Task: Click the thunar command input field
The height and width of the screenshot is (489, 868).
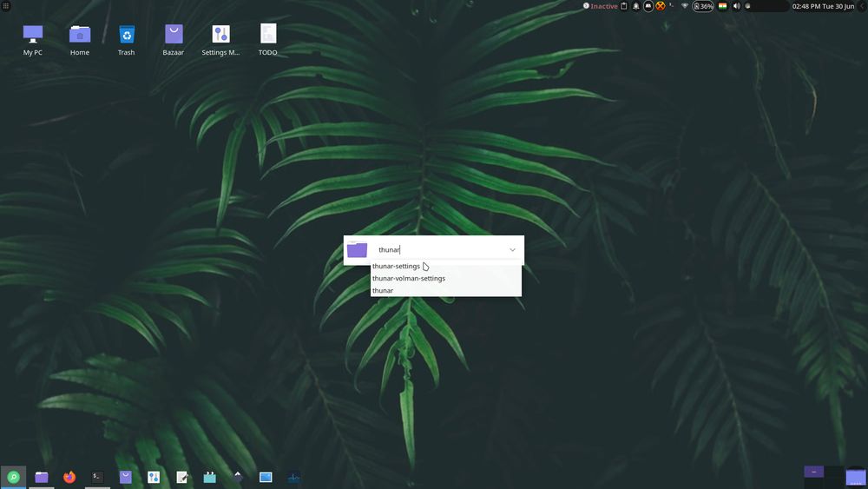Action: (438, 250)
